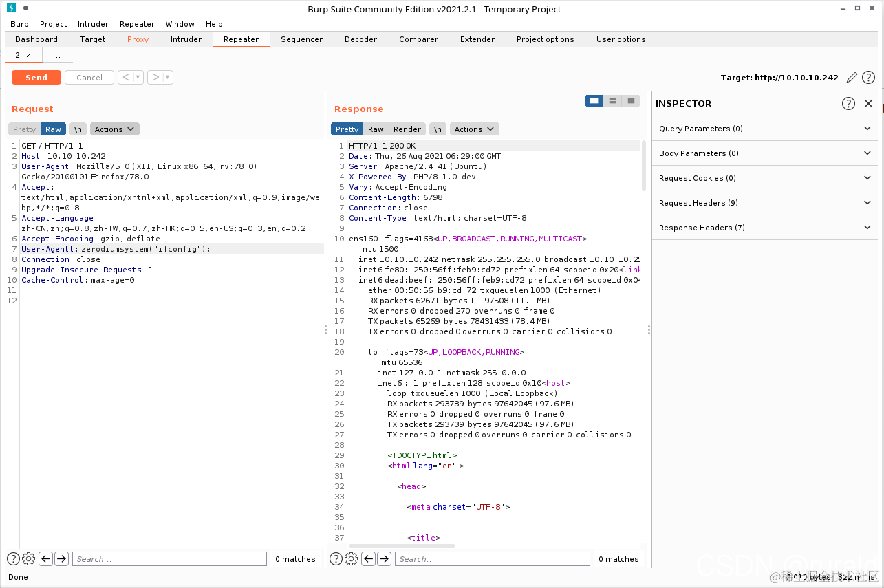Open request search help icon
This screenshot has width=884, height=588.
(x=13, y=558)
